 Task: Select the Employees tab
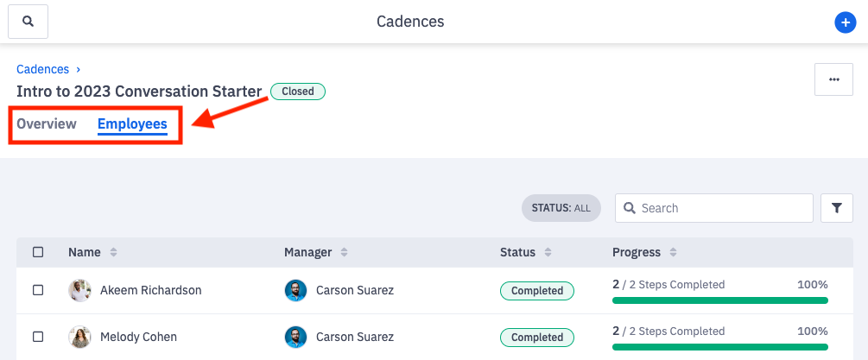132,123
